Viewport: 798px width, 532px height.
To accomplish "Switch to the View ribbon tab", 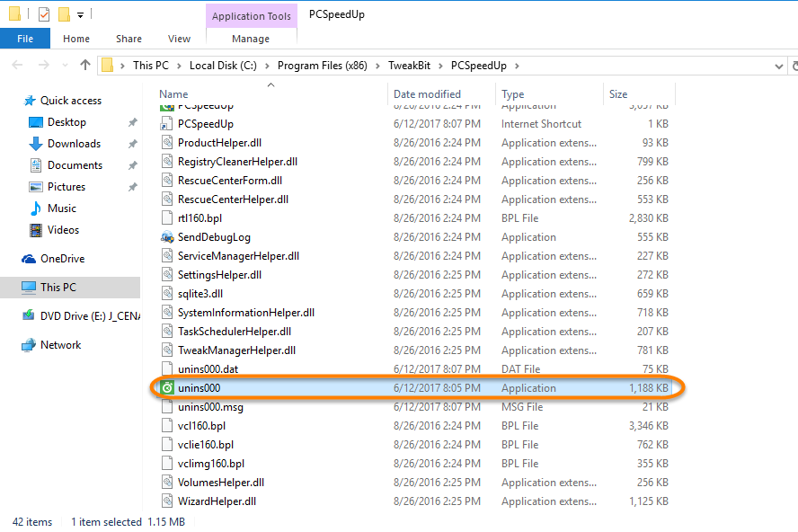I will (x=179, y=39).
